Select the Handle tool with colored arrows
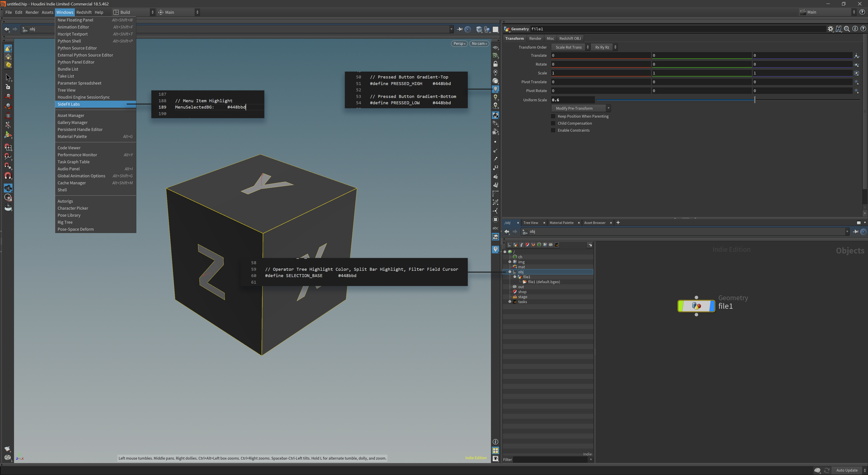Screen dimensions: 868x475 8,135
